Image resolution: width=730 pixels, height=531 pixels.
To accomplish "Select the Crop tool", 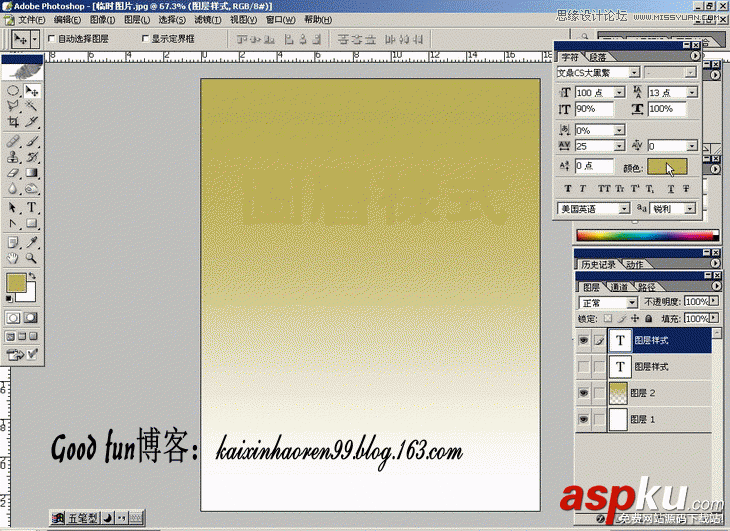I will pos(13,122).
